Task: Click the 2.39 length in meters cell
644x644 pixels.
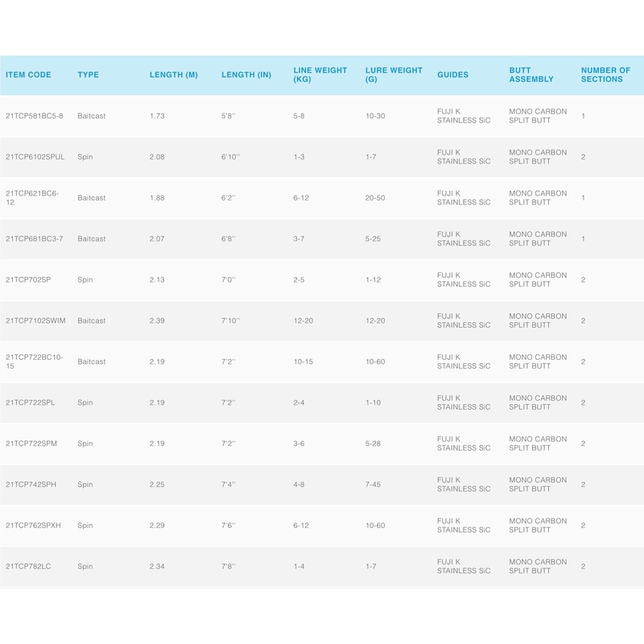Action: [157, 321]
